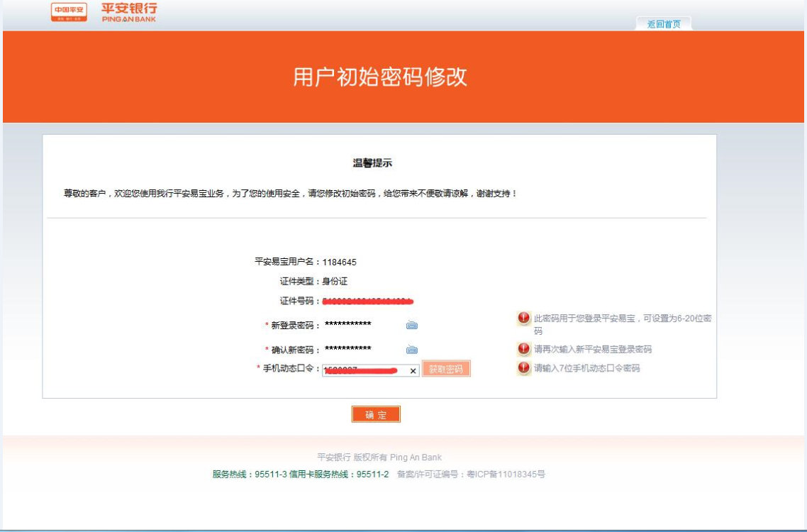Screen dimensions: 807x532
Task: Click the warning icon beside the 6-20位密码 hint
Action: coord(523,318)
